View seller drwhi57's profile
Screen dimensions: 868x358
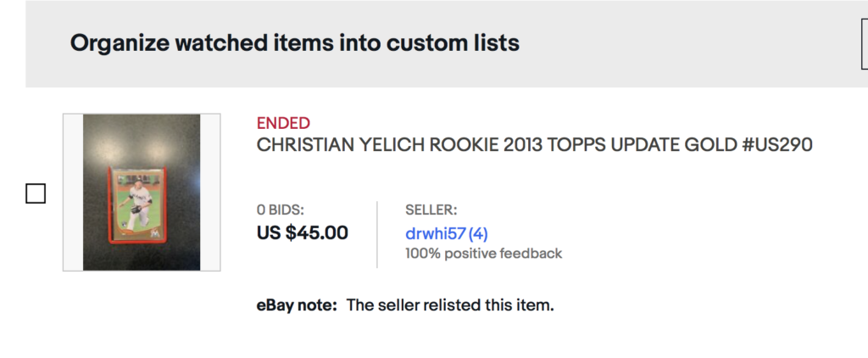435,233
